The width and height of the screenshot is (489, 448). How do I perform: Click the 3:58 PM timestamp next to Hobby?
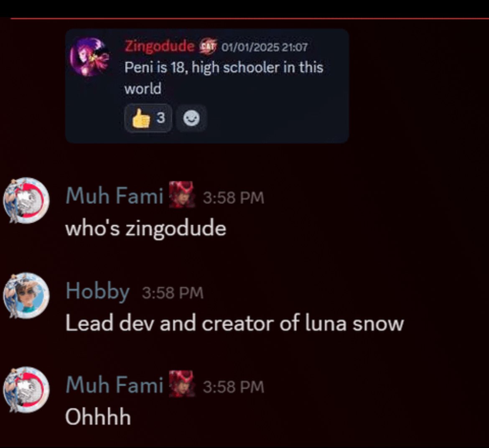[x=173, y=293]
